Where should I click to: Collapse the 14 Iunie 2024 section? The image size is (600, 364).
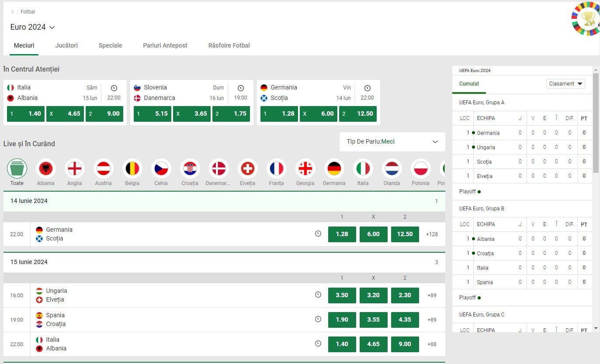coord(224,201)
